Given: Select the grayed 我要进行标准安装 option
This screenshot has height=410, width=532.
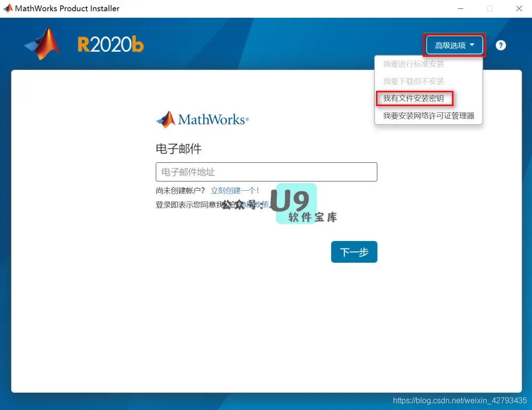Looking at the screenshot, I should click(414, 64).
